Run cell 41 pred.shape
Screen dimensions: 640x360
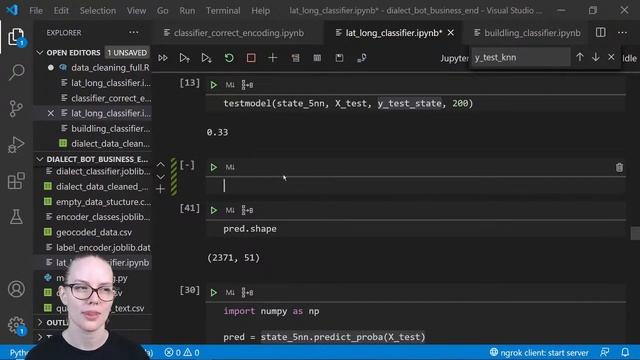click(x=213, y=210)
